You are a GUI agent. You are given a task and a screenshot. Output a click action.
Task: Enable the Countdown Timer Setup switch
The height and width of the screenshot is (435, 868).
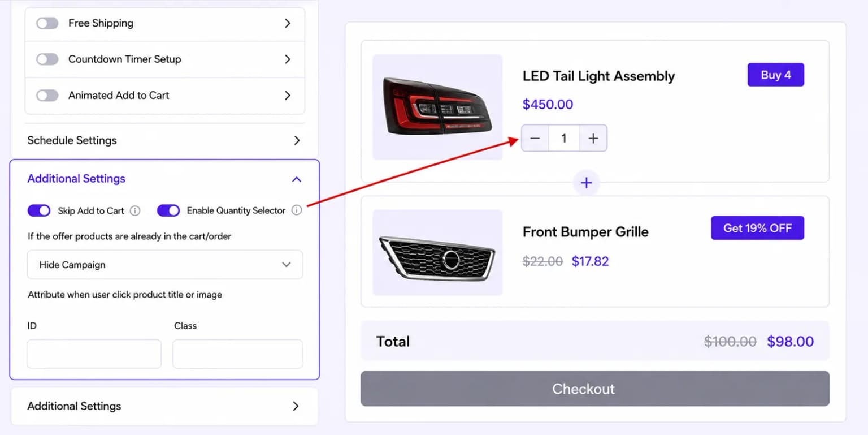click(47, 59)
